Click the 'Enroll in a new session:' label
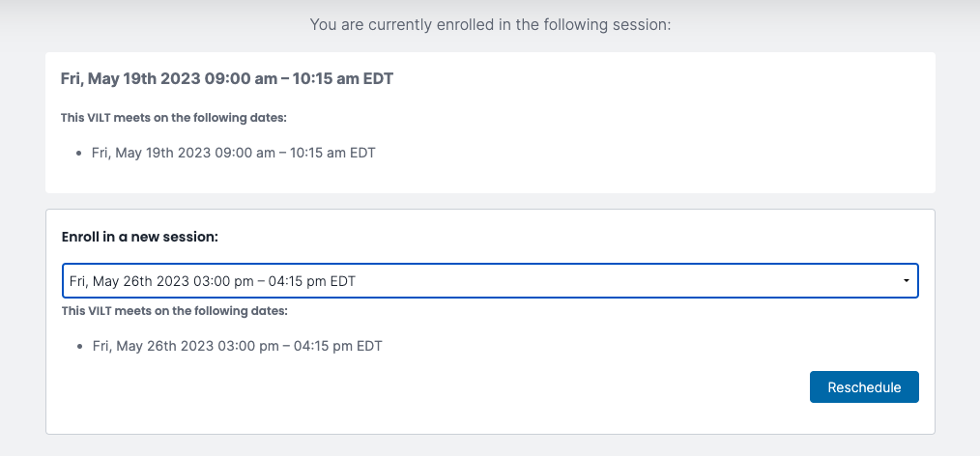This screenshot has height=456, width=980. pos(140,238)
